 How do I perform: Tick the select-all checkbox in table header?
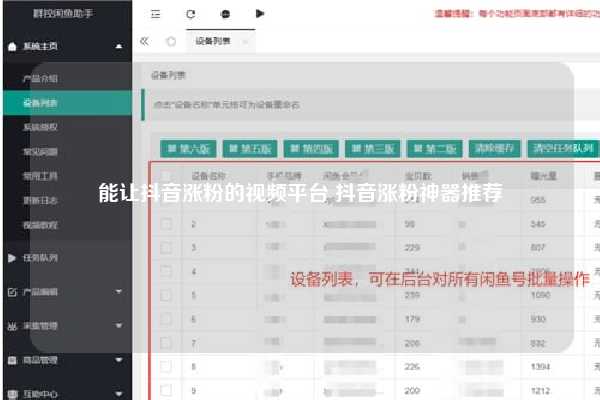click(166, 176)
